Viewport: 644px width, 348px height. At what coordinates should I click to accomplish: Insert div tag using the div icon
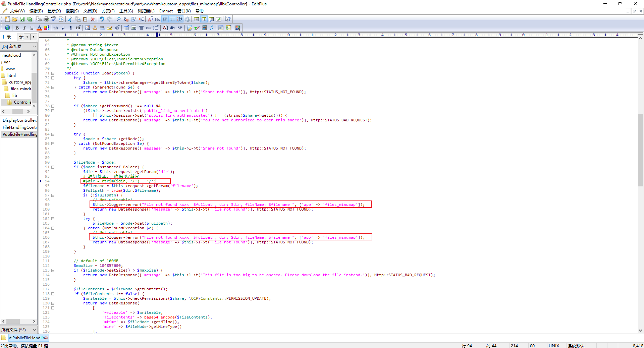pos(172,28)
